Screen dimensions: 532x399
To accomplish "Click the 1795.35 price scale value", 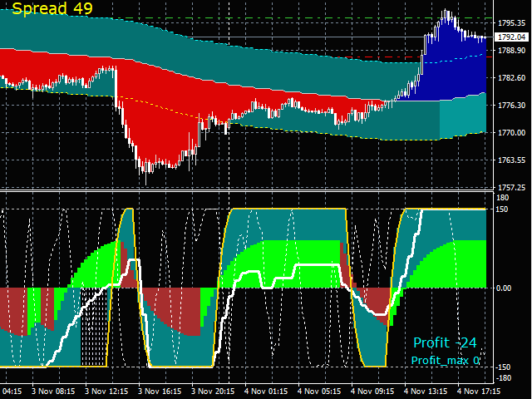I will [512, 23].
